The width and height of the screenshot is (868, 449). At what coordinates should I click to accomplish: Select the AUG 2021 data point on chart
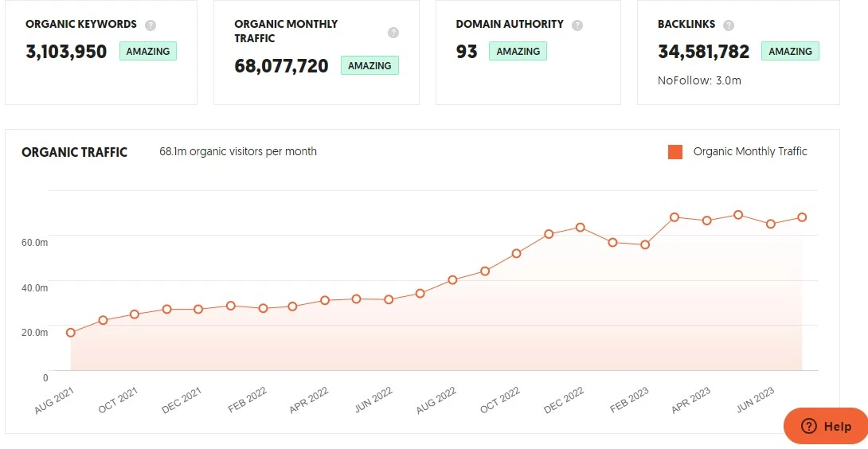click(x=71, y=333)
